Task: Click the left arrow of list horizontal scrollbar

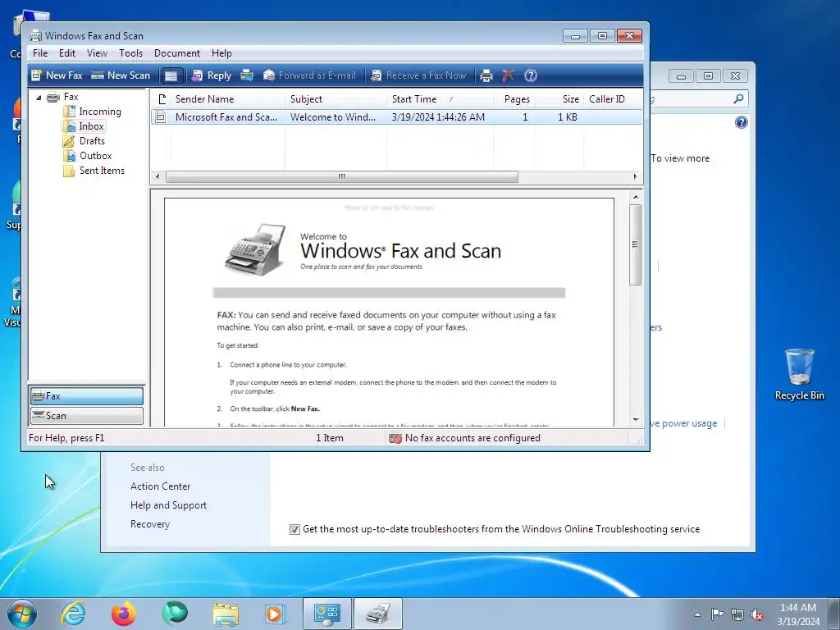Action: point(157,177)
